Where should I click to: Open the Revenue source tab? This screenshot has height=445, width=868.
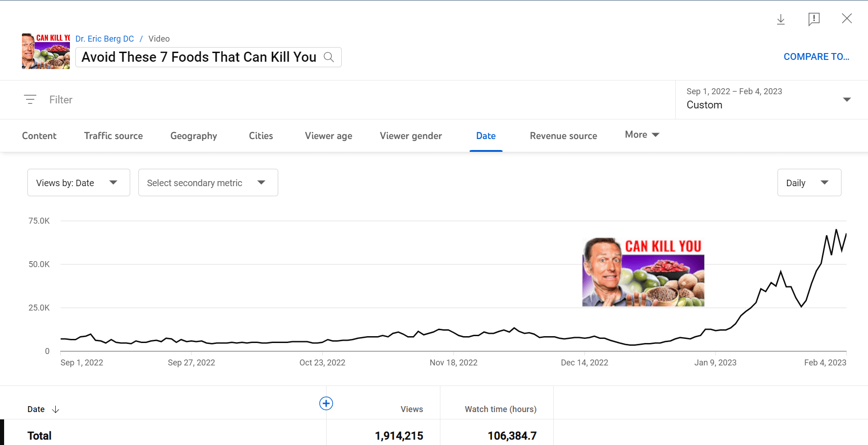pyautogui.click(x=563, y=136)
